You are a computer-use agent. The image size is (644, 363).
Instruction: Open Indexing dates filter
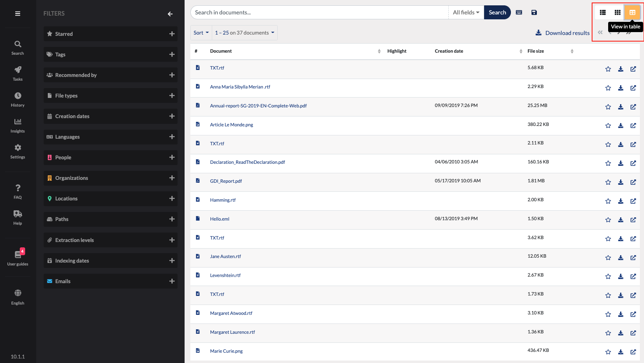click(x=110, y=261)
